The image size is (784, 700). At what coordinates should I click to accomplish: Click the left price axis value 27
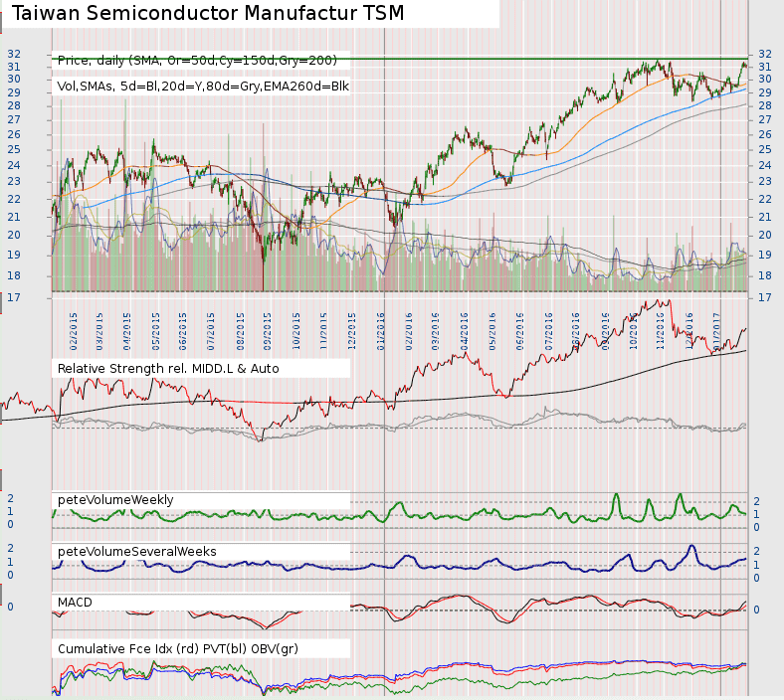click(14, 120)
